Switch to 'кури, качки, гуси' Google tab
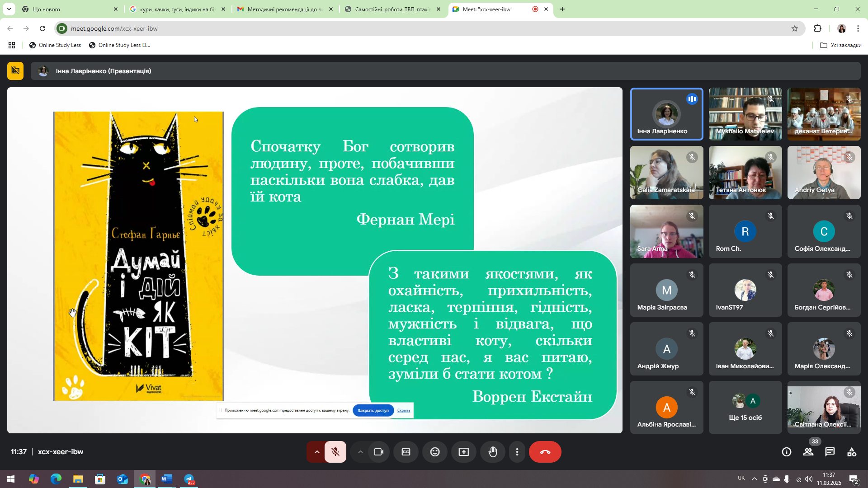Viewport: 868px width, 488px height. (x=176, y=9)
